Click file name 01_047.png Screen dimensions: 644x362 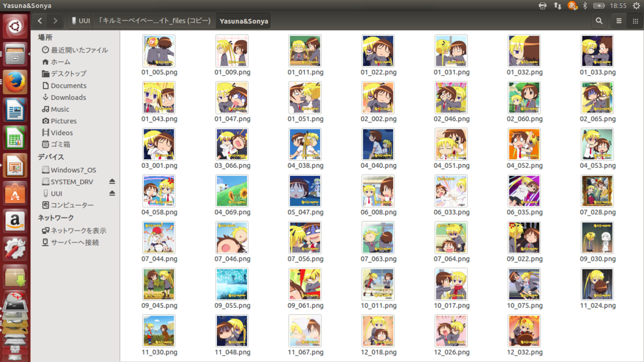pyautogui.click(x=232, y=119)
